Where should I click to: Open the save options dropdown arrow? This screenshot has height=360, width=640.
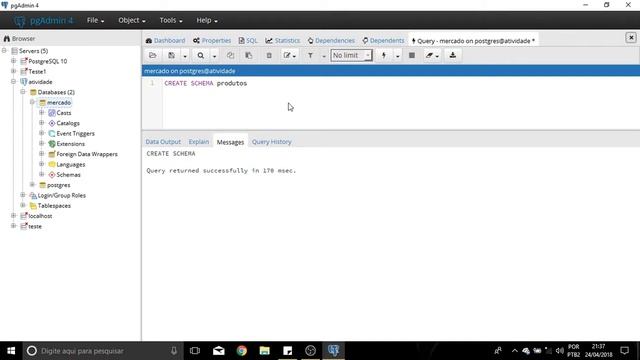(184, 56)
